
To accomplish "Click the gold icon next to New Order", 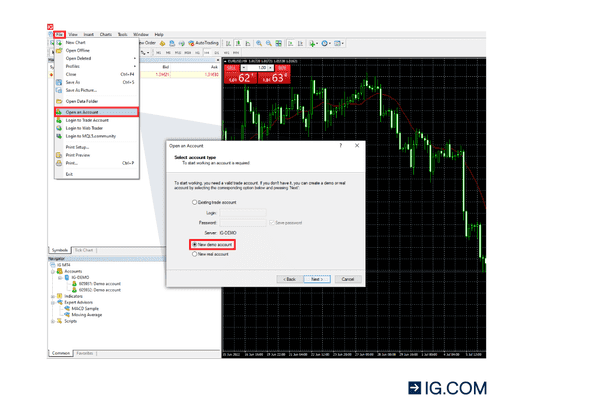I will [162, 43].
